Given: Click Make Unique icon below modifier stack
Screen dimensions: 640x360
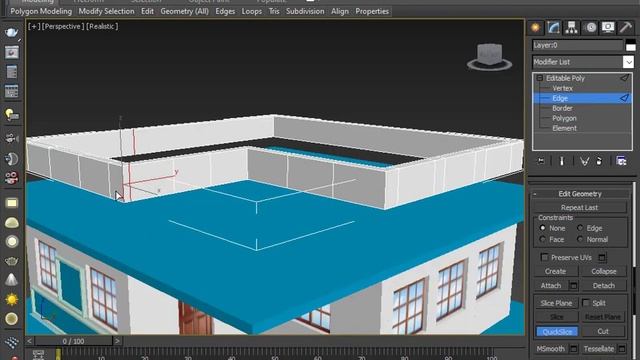Looking at the screenshot, I should 584,161.
